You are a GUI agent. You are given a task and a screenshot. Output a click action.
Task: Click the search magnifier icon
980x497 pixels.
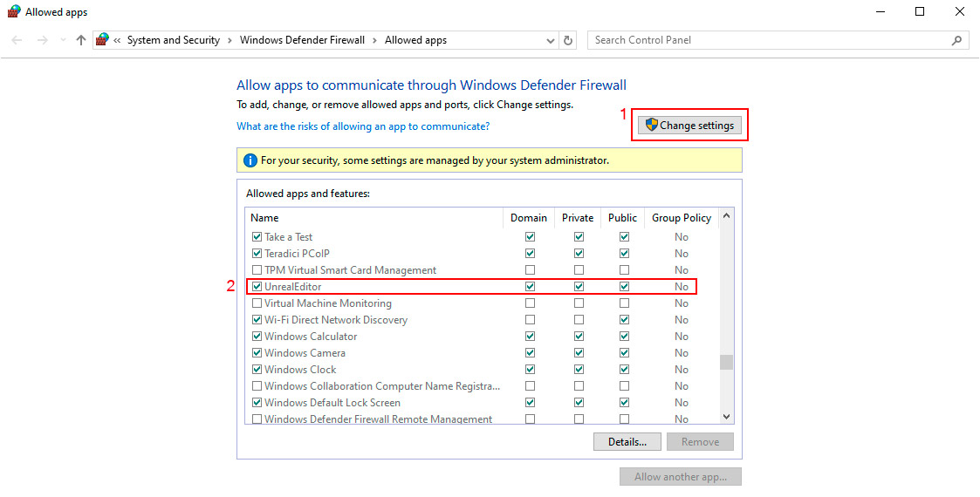tap(956, 40)
